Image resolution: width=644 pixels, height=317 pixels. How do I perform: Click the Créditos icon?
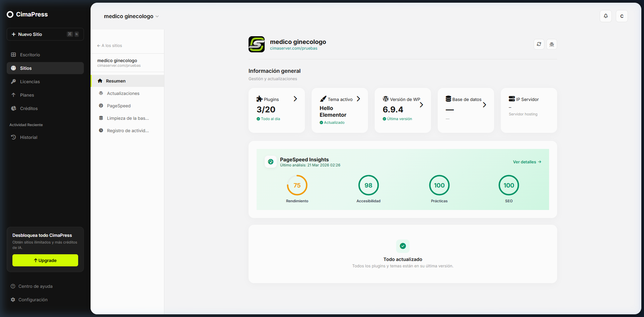(x=13, y=108)
